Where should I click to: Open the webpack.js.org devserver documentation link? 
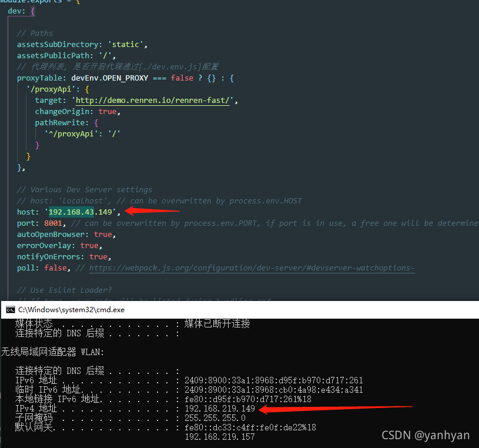252,268
